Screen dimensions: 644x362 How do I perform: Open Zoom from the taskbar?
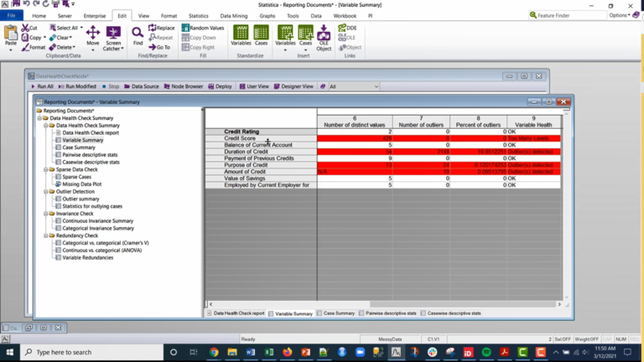click(x=361, y=352)
